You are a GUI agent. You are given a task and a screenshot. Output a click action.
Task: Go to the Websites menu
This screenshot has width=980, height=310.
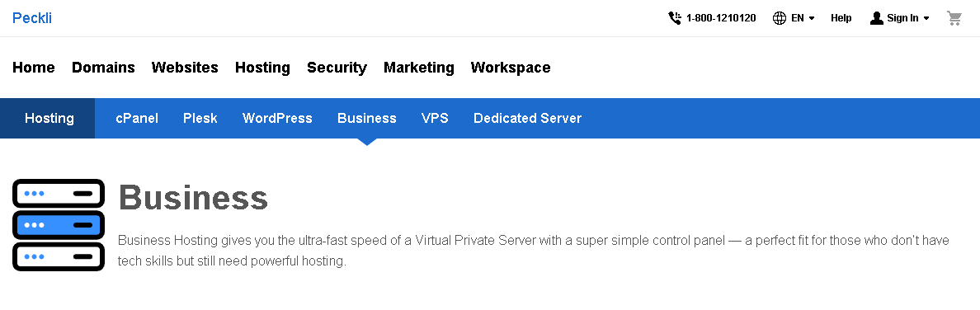tap(185, 68)
